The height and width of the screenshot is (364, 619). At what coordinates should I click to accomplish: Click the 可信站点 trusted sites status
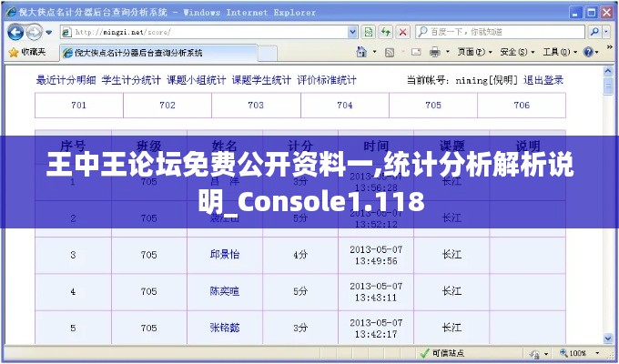click(442, 353)
